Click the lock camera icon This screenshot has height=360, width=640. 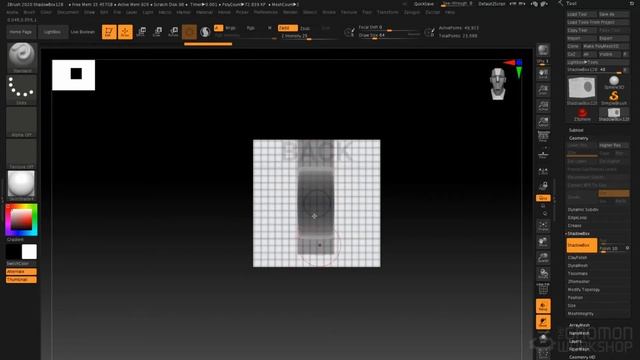tap(543, 186)
